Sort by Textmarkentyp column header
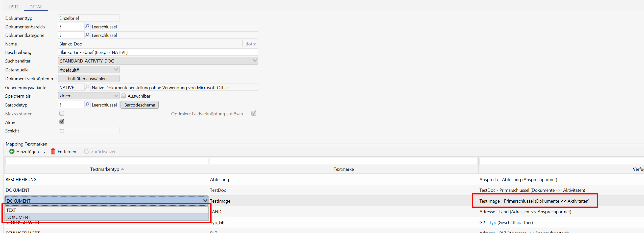This screenshot has width=644, height=233. click(x=107, y=169)
